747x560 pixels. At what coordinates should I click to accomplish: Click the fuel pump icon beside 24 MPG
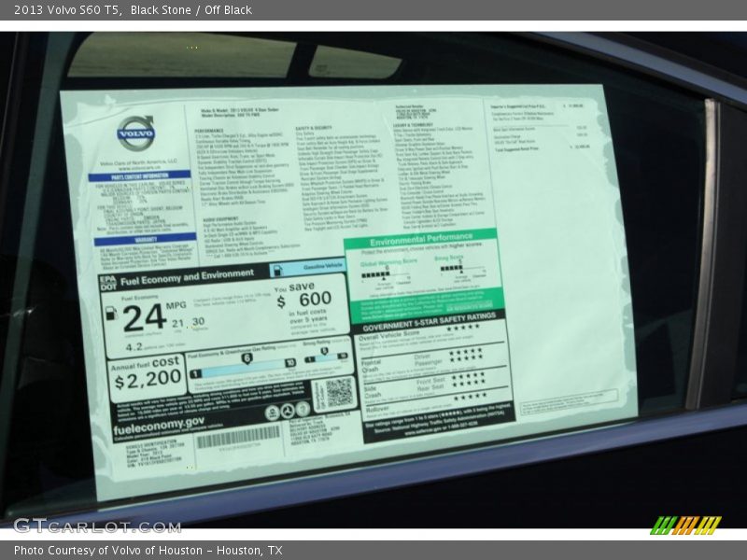pos(112,314)
